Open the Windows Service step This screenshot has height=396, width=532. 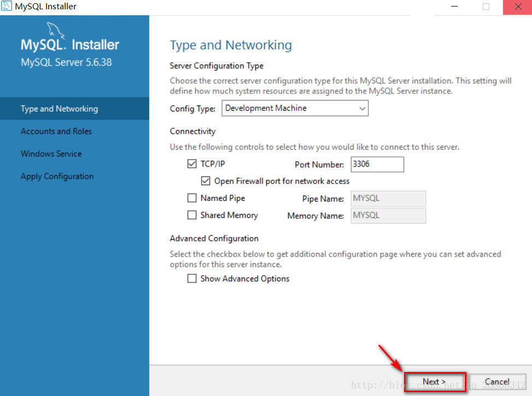[51, 153]
